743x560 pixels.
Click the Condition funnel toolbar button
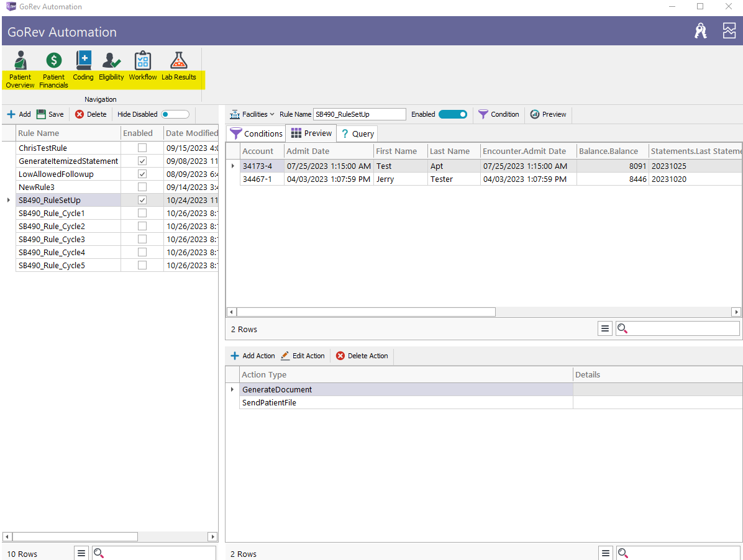(498, 114)
